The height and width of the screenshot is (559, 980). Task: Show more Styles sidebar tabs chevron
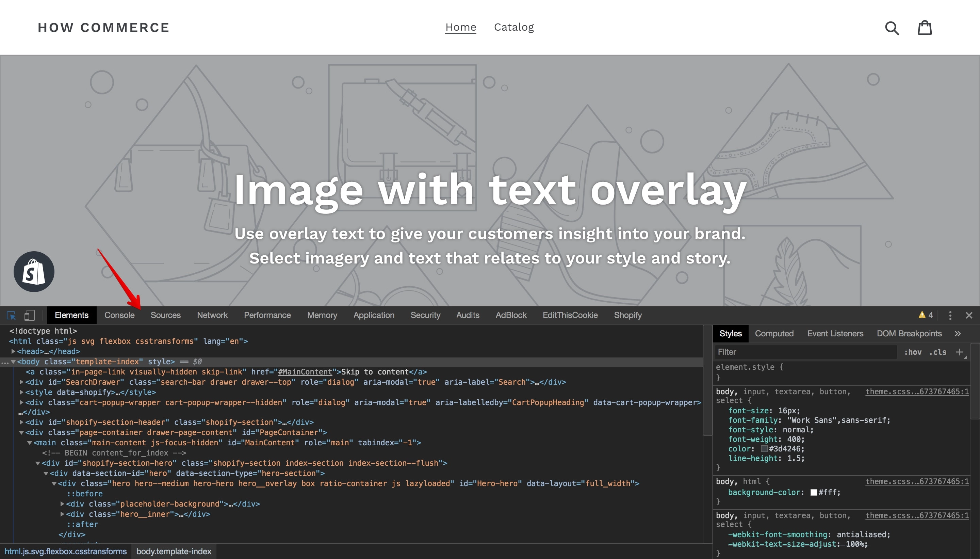pyautogui.click(x=958, y=334)
